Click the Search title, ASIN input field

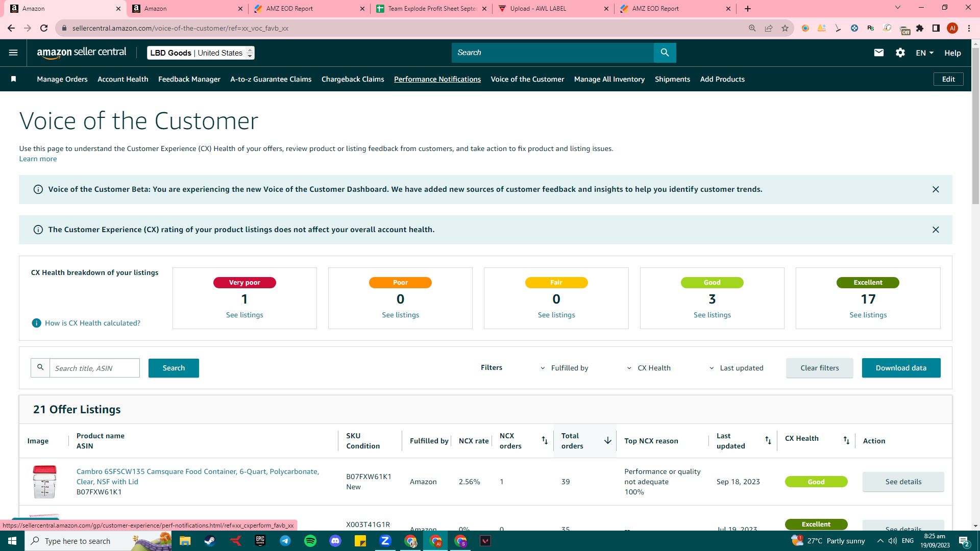pyautogui.click(x=94, y=368)
